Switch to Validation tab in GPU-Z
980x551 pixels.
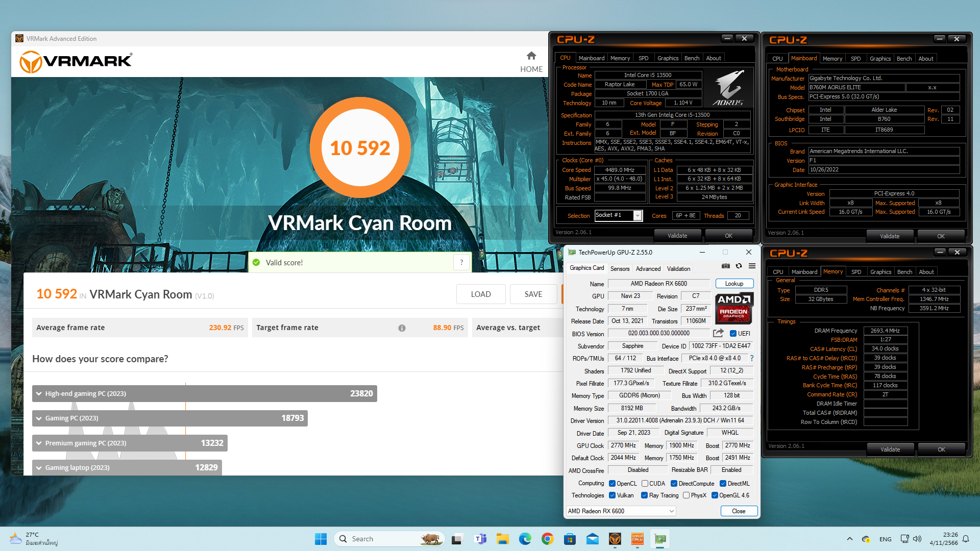pos(678,269)
